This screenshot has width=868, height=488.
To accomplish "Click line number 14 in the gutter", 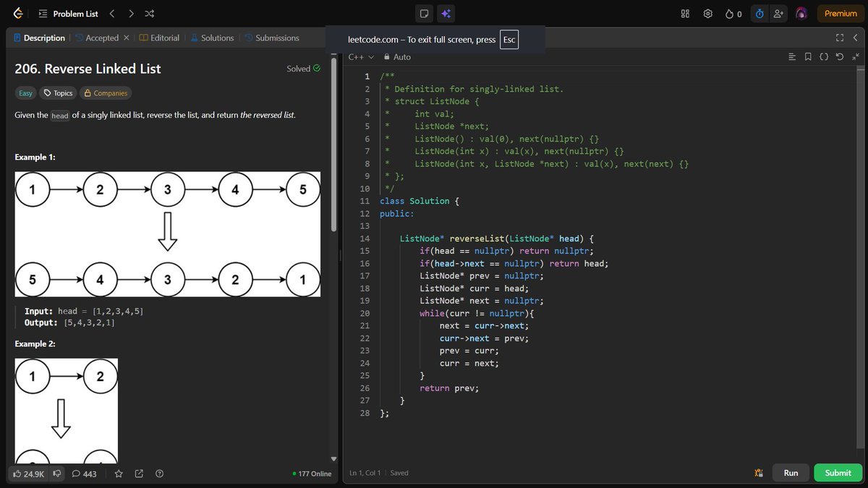I will (x=365, y=239).
